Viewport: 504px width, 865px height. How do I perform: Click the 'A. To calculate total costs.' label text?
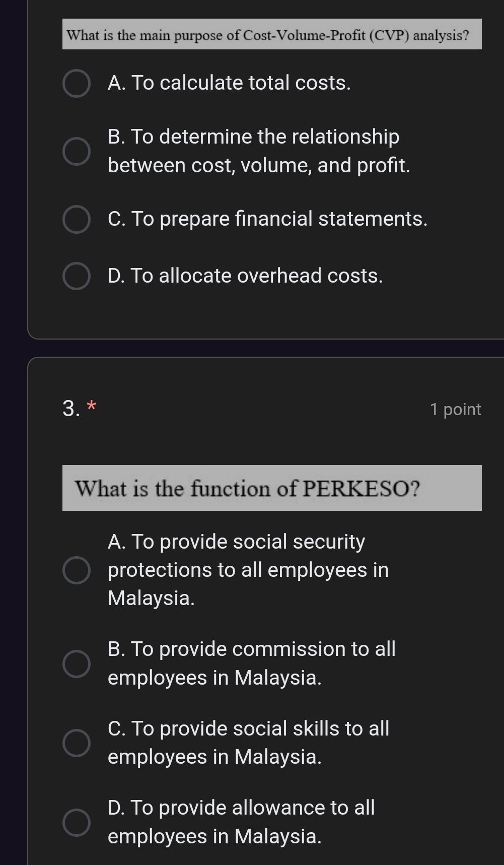point(229,83)
